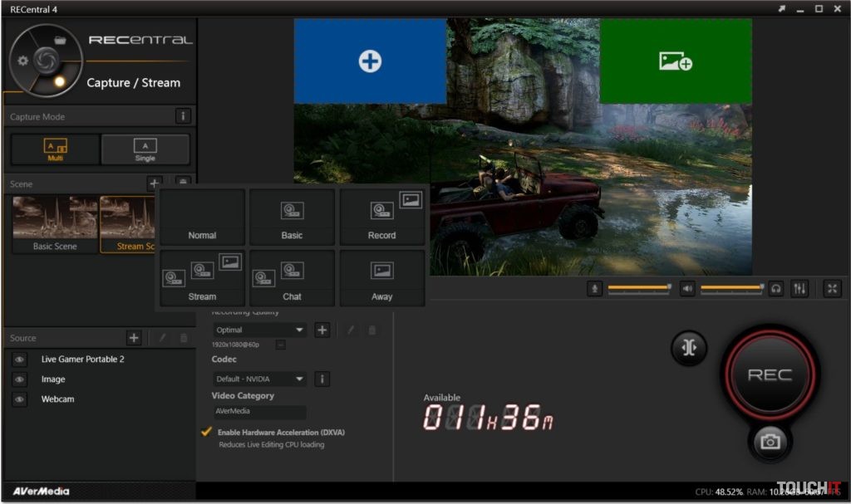
Task: Select the Basic Scene thumbnail
Action: tap(55, 223)
